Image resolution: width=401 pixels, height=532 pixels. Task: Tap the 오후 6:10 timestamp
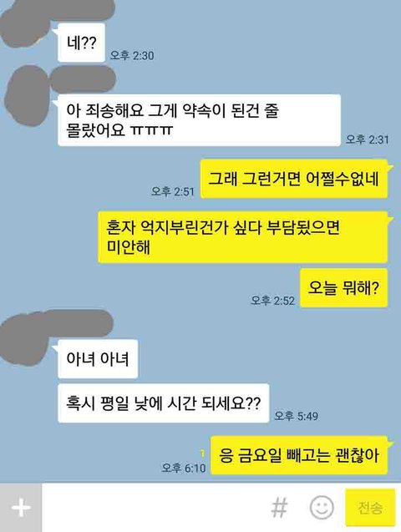pos(184,468)
